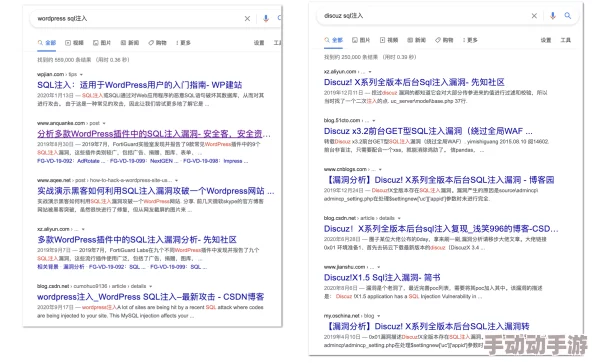This screenshot has height=363, width=594.
Task: Select 全部 tab in discuz search window
Action: point(334,40)
